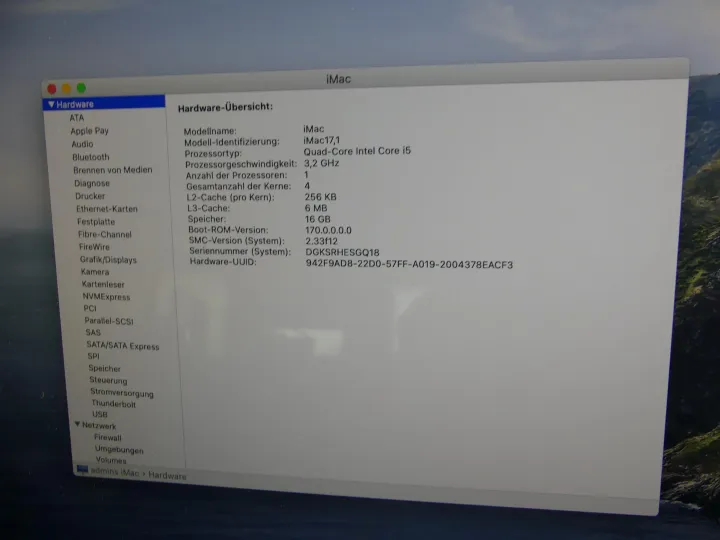This screenshot has width=720, height=540.
Task: Open the Thunderbolt entry
Action: [x=113, y=404]
